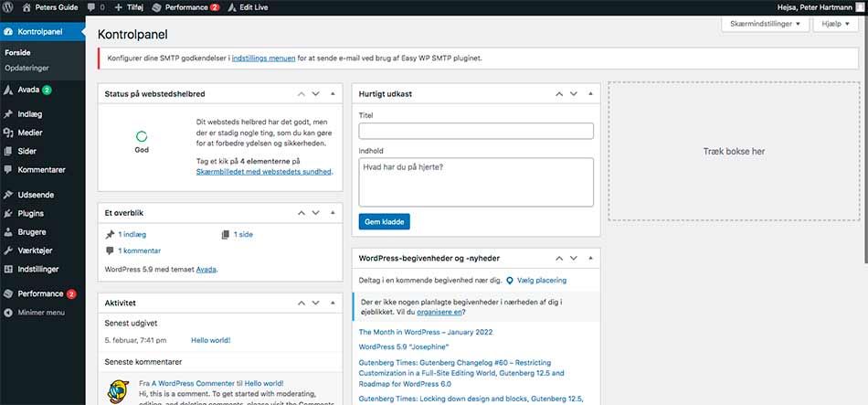This screenshot has height=405, width=868.
Task: Open user avatar next to Hejsa, Peter Hartmann
Action: [860, 7]
